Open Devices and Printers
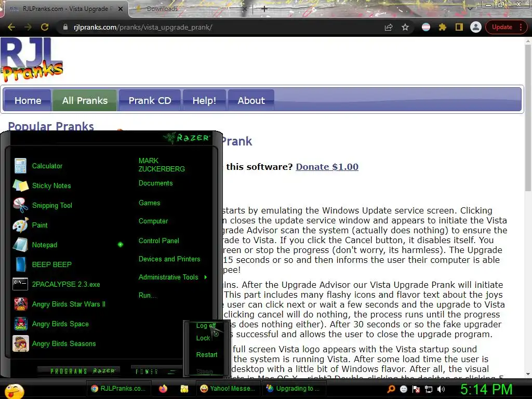Screen dimensions: 532x399 coord(169,259)
